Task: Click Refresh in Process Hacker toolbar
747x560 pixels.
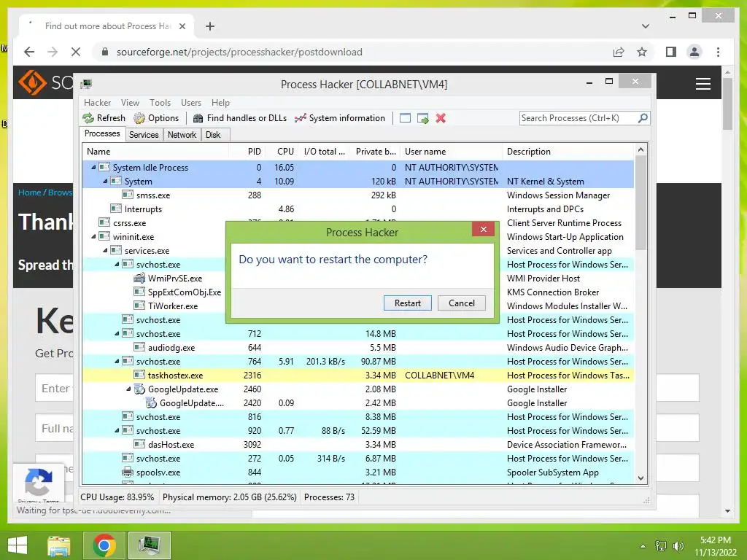Action: (x=104, y=118)
